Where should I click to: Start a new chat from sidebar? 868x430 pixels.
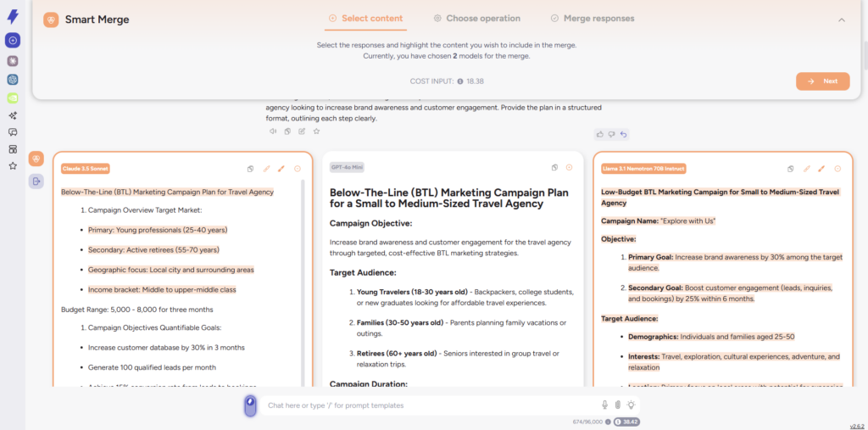click(13, 41)
